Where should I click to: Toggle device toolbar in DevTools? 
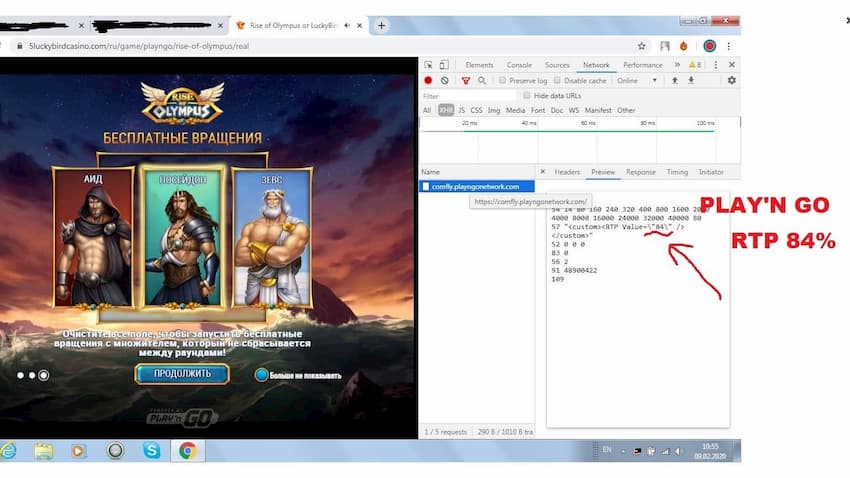point(444,65)
